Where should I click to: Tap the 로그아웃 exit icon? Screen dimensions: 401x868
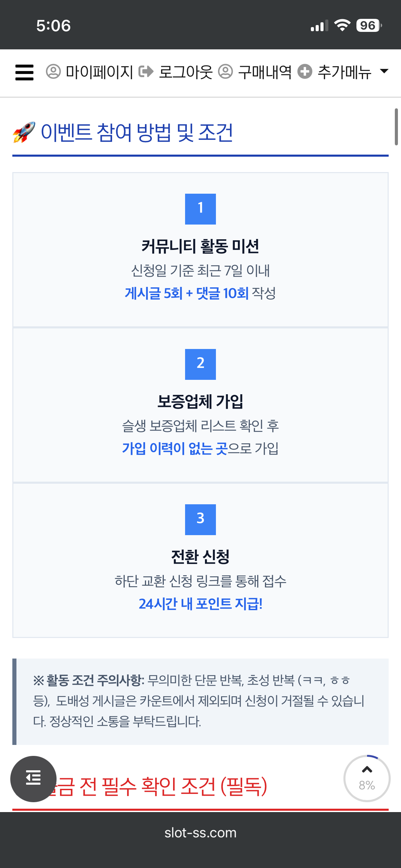click(146, 72)
